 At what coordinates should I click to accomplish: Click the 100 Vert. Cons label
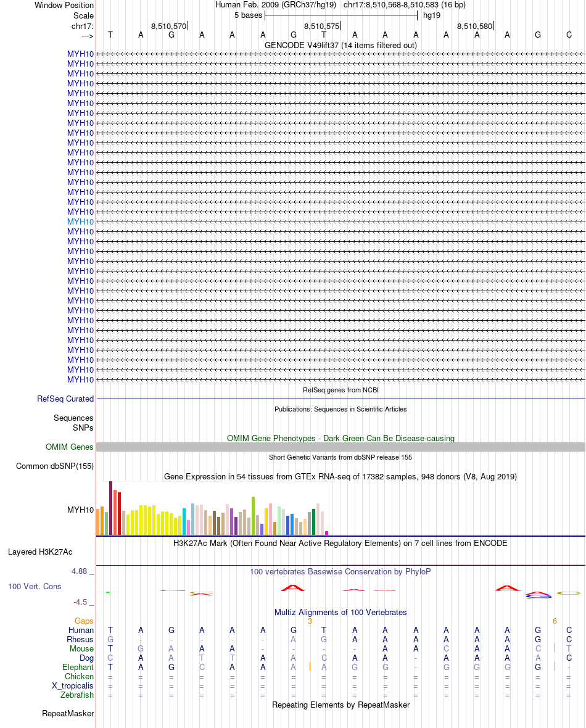click(35, 586)
